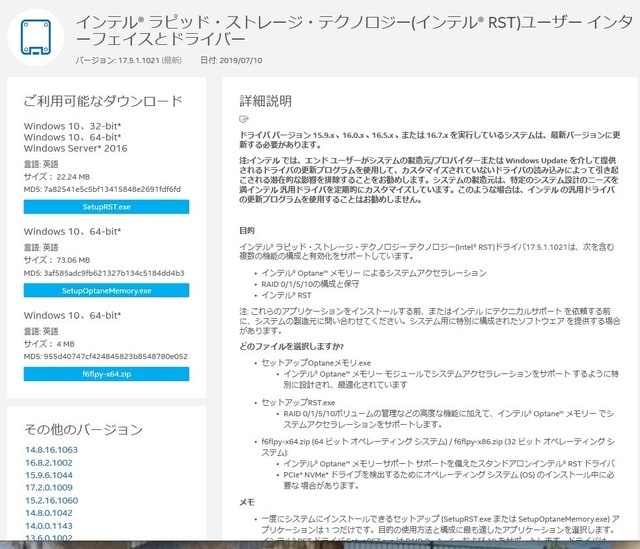Click the MD5 hash starting 7a82541e5c5bf
Viewport: 640px width, 549px height.
click(112, 189)
